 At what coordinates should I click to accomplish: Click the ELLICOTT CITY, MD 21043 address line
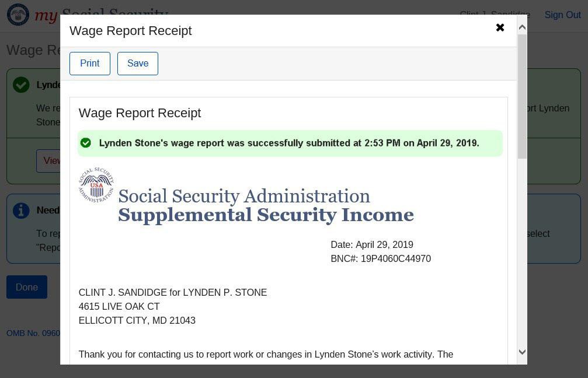137,320
